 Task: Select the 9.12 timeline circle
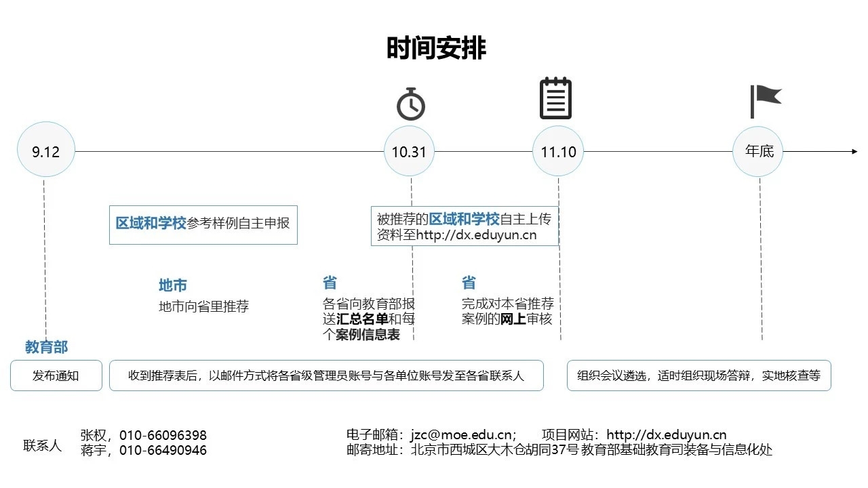click(x=46, y=151)
